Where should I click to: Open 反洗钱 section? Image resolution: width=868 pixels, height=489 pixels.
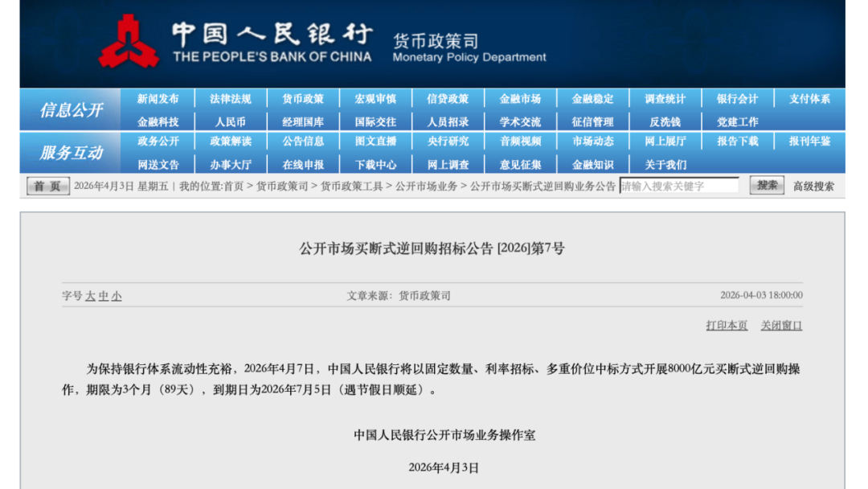[x=665, y=121]
